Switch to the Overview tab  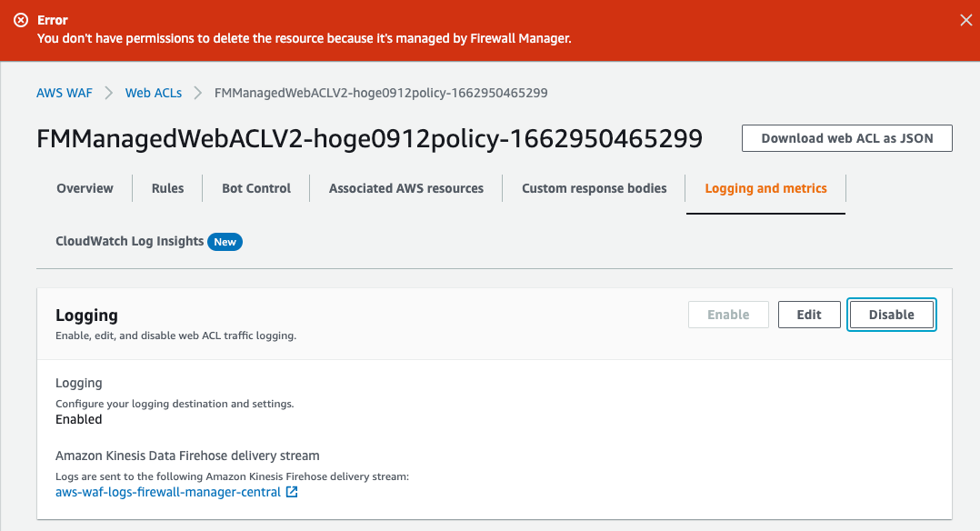pos(85,188)
